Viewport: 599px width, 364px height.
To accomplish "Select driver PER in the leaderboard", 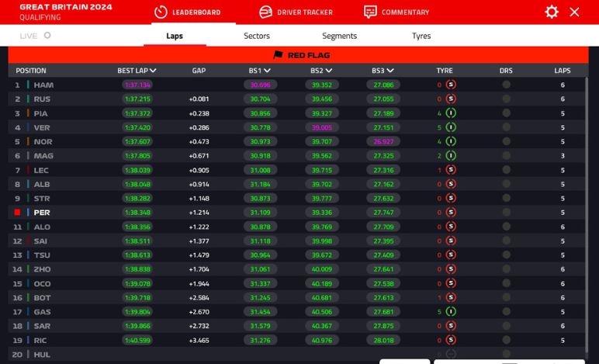I will [42, 213].
